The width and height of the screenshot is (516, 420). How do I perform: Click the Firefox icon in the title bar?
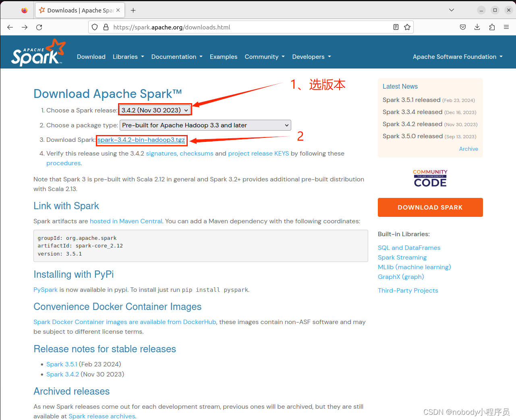click(25, 10)
